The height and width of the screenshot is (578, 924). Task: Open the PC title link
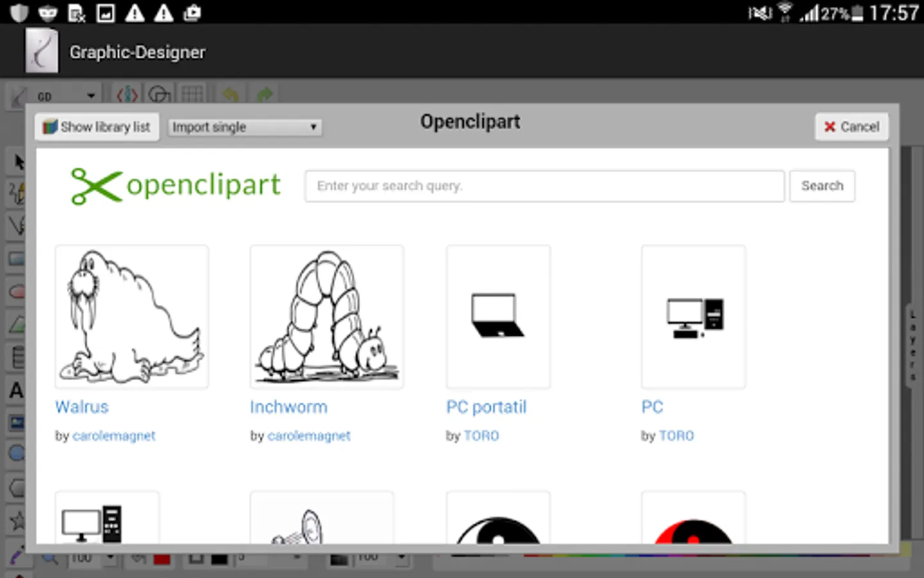point(652,407)
